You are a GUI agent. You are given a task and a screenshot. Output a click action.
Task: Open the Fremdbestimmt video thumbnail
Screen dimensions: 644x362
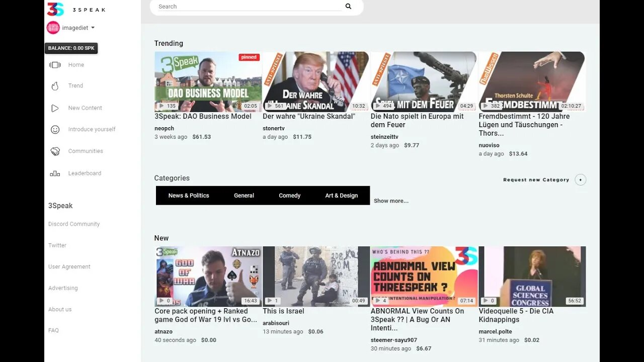point(532,82)
